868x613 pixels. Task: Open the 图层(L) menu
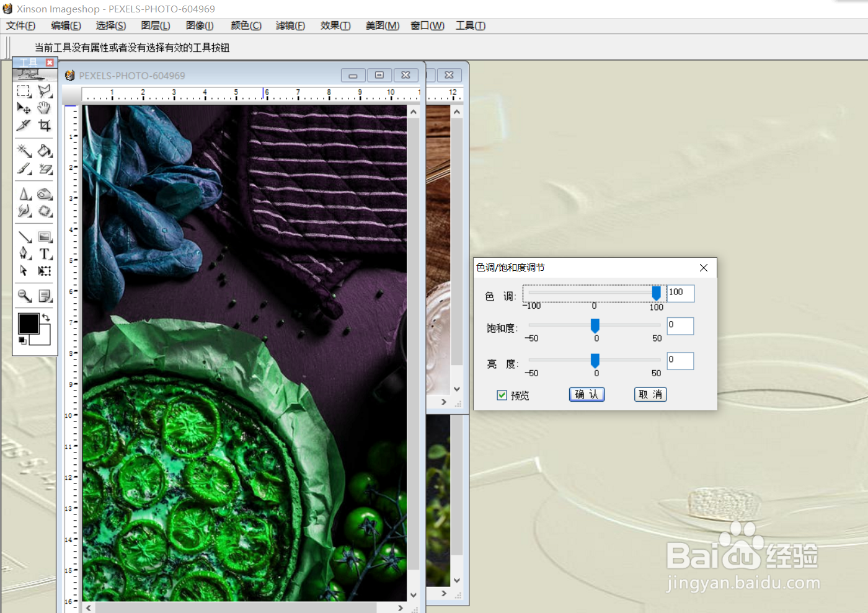pos(156,25)
